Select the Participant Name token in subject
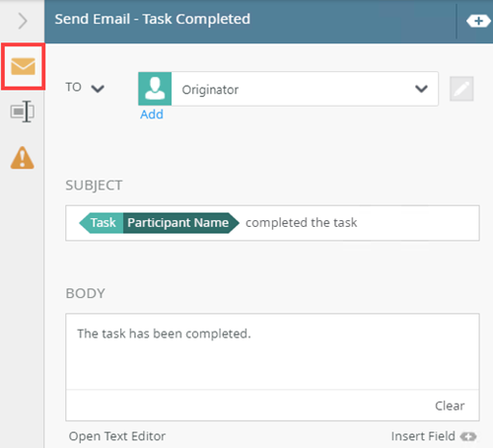493x448 pixels. [178, 223]
